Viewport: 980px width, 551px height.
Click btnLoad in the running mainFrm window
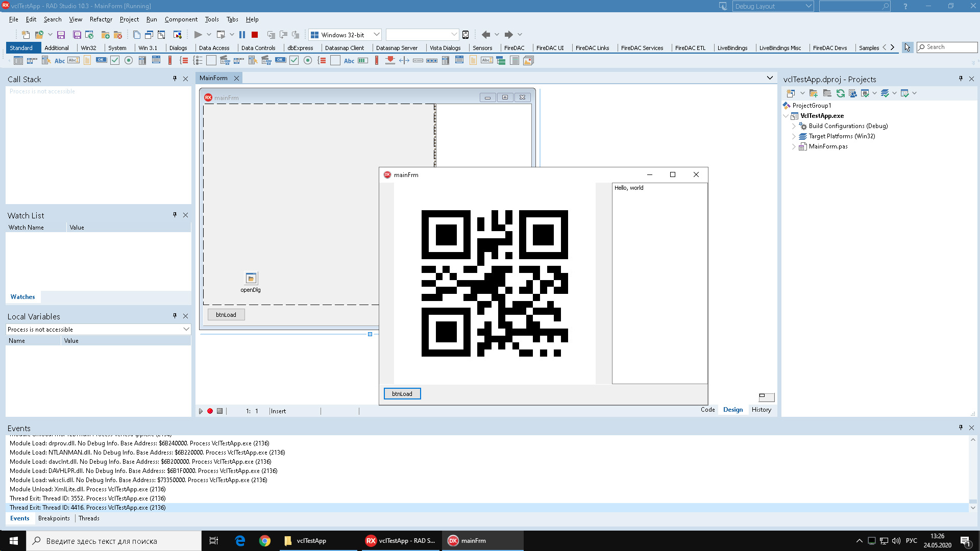pyautogui.click(x=402, y=394)
